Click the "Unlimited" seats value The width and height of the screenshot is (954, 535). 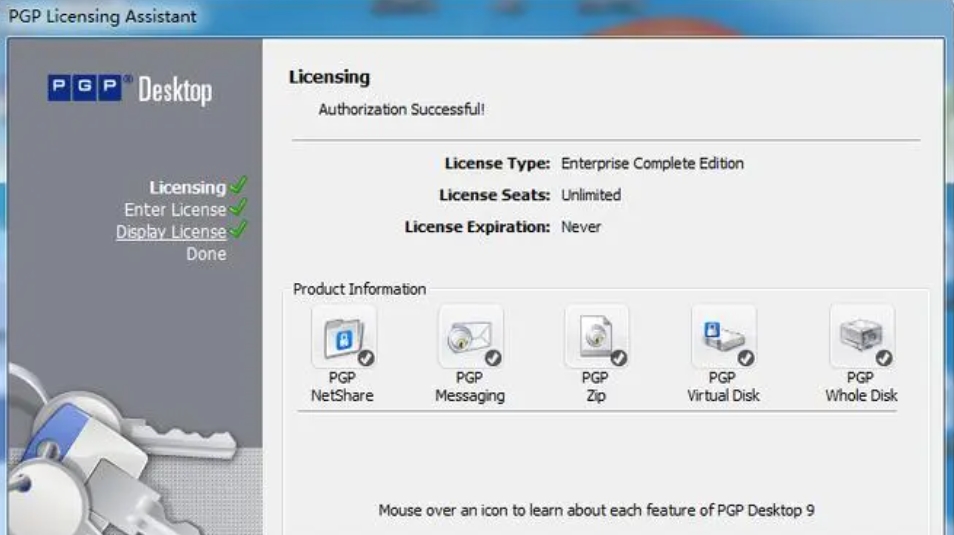(591, 195)
